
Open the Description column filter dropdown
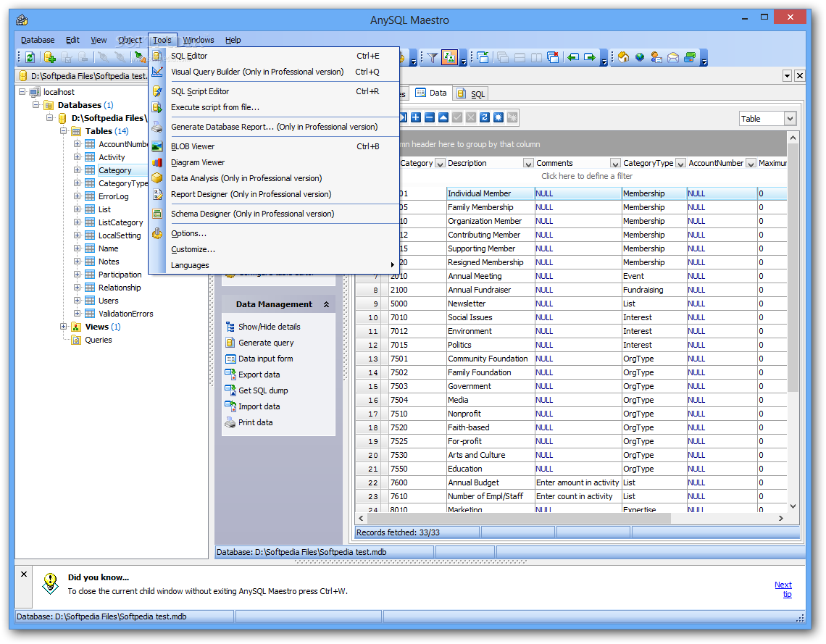(x=528, y=163)
